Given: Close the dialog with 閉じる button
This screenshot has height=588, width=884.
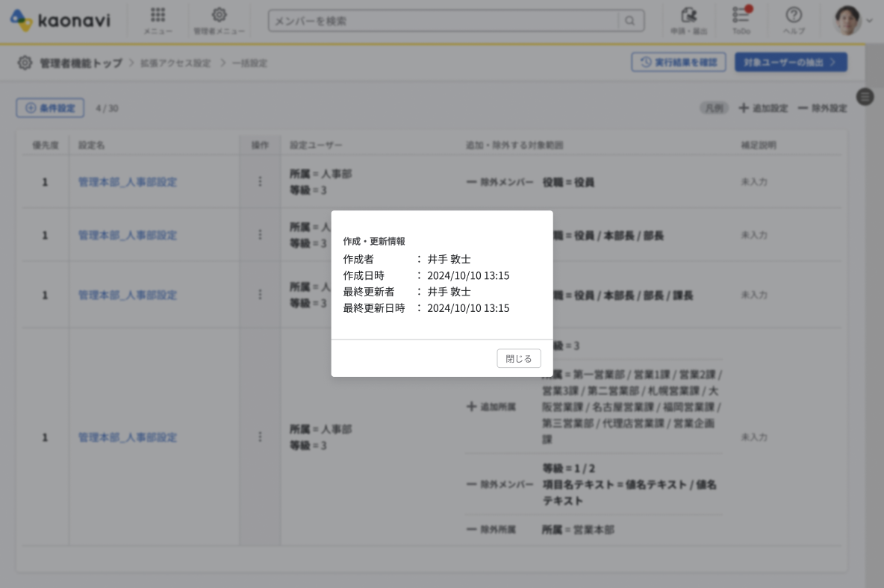Looking at the screenshot, I should coord(518,358).
